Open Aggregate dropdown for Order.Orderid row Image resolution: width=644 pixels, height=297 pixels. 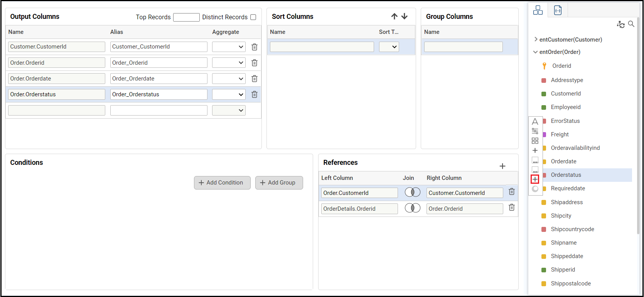coord(229,63)
